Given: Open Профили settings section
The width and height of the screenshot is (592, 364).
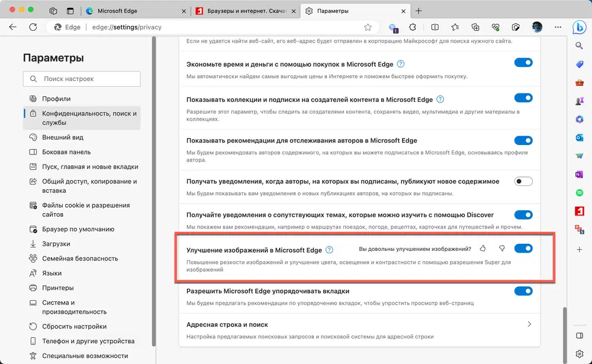Looking at the screenshot, I should (82, 99).
